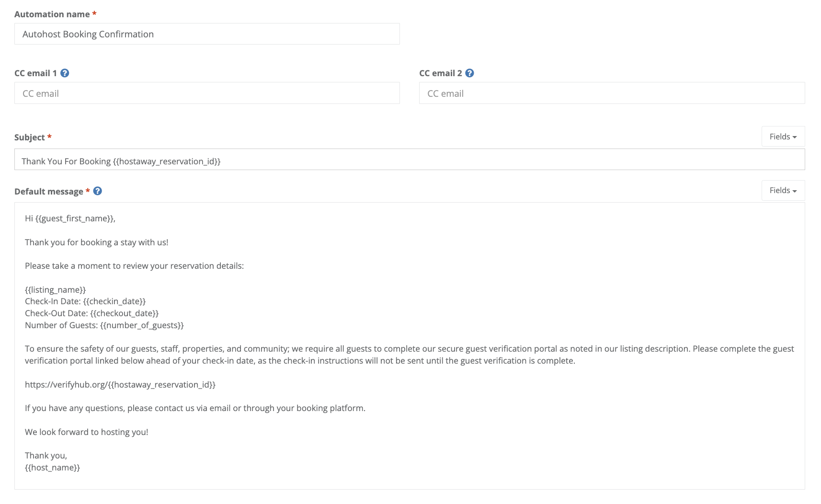
Task: Click the red asterisk beside Automation name
Action: [94, 14]
